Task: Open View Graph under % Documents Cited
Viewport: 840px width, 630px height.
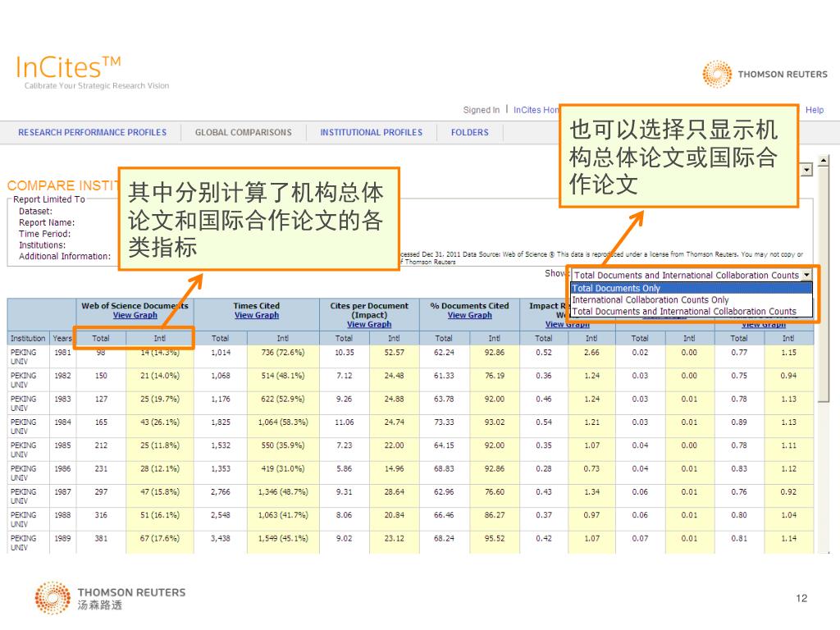Action: (x=470, y=316)
